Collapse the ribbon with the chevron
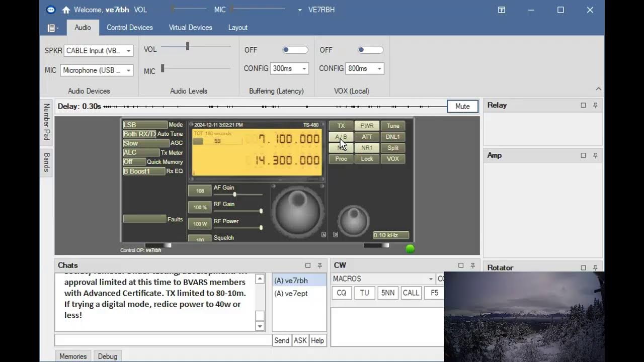 click(x=598, y=89)
